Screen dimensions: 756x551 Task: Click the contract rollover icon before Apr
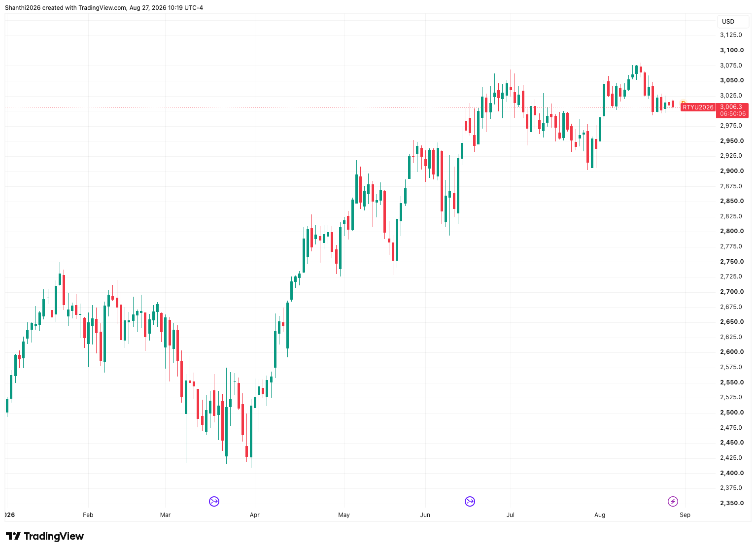(214, 501)
